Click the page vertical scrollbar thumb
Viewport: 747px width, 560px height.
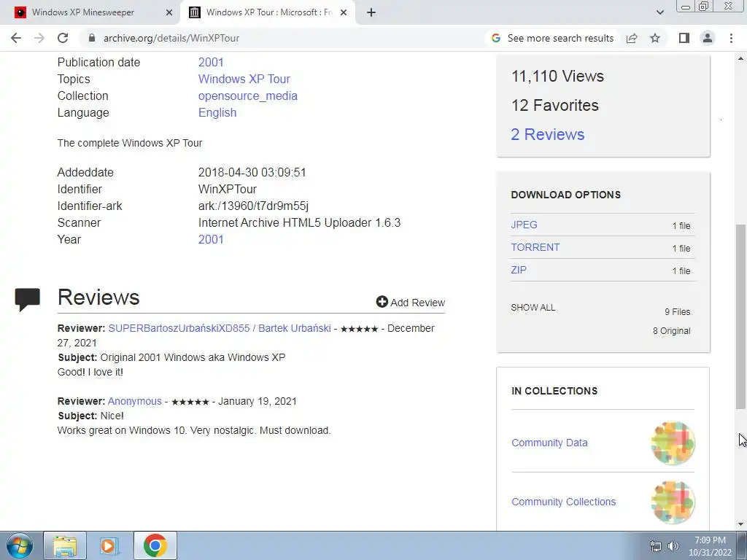pos(741,316)
